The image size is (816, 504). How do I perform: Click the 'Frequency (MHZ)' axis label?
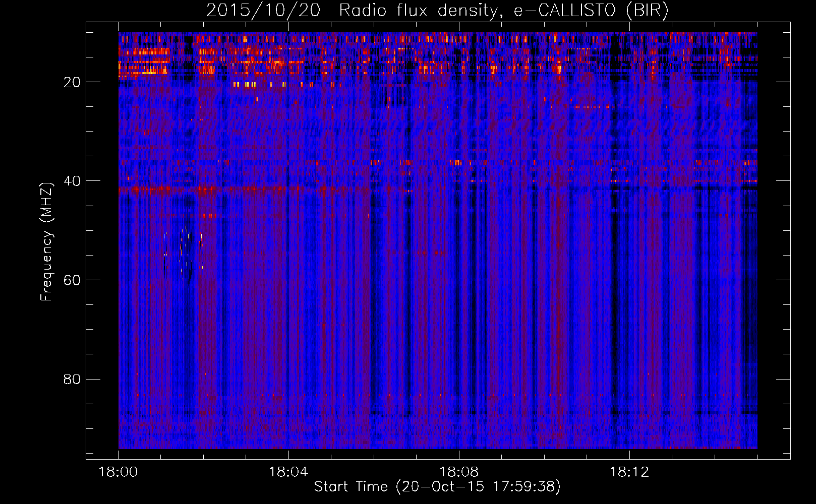(x=46, y=242)
